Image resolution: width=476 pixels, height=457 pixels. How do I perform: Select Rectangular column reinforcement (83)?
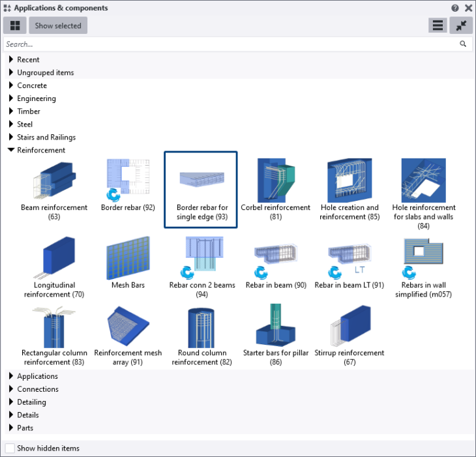tap(54, 335)
